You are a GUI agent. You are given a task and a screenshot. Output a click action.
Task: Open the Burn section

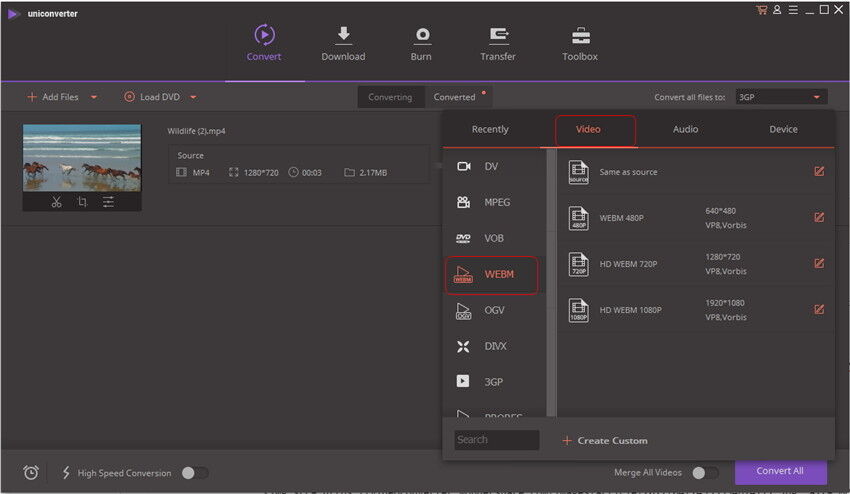[x=421, y=43]
